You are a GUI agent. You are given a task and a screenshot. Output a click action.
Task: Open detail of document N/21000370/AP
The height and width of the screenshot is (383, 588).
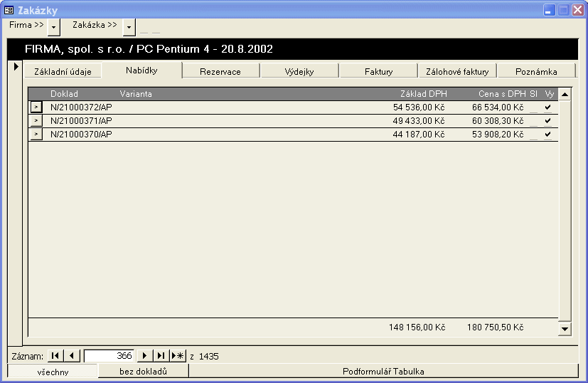click(36, 135)
